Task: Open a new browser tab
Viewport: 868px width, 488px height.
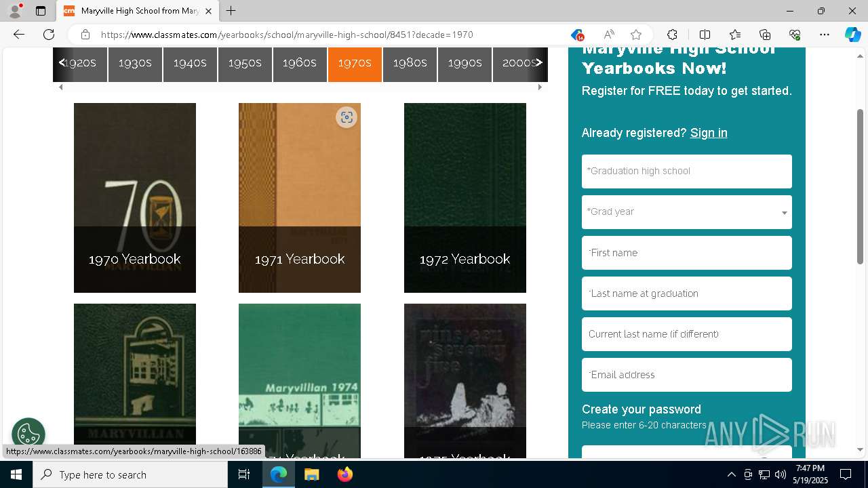Action: [x=231, y=11]
